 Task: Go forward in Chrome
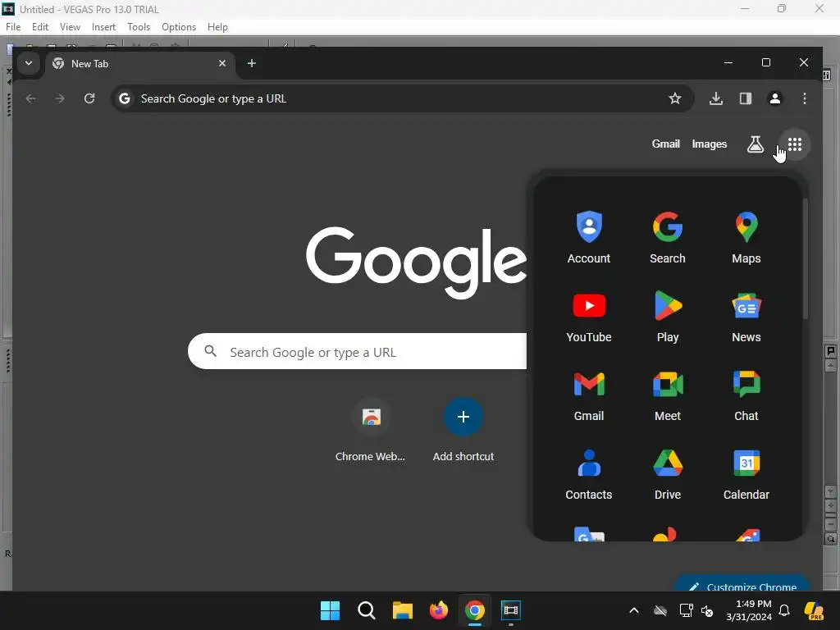pyautogui.click(x=60, y=98)
